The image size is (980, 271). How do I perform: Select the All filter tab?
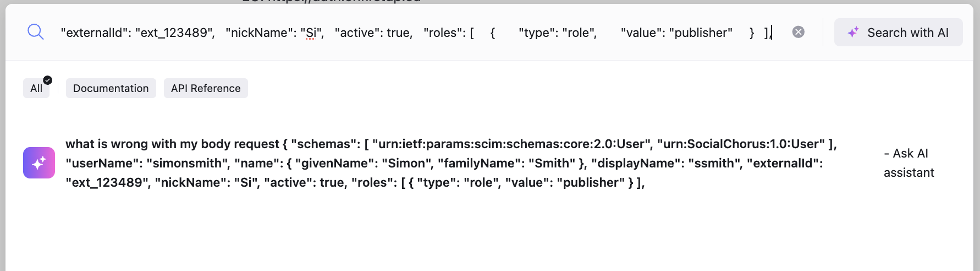tap(36, 89)
